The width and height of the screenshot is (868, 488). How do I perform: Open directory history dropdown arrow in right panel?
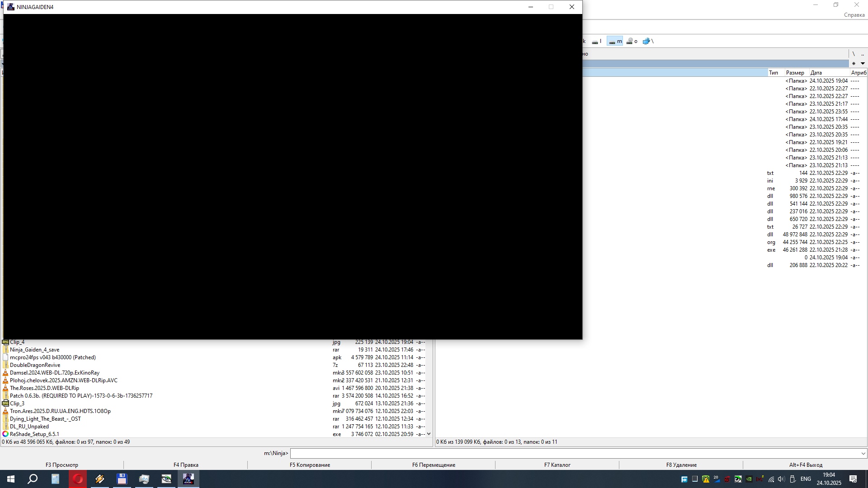coord(863,64)
